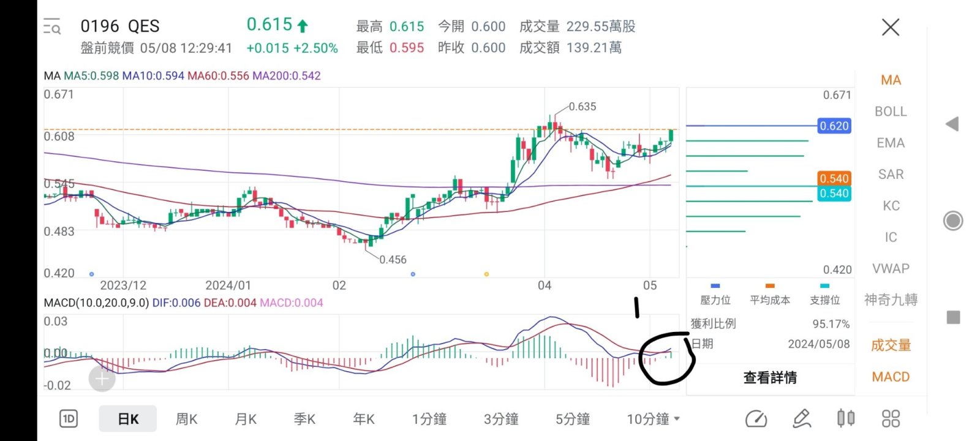Image resolution: width=980 pixels, height=441 pixels.
Task: Tap the 獲利比例 95.17% value
Action: coord(831,324)
